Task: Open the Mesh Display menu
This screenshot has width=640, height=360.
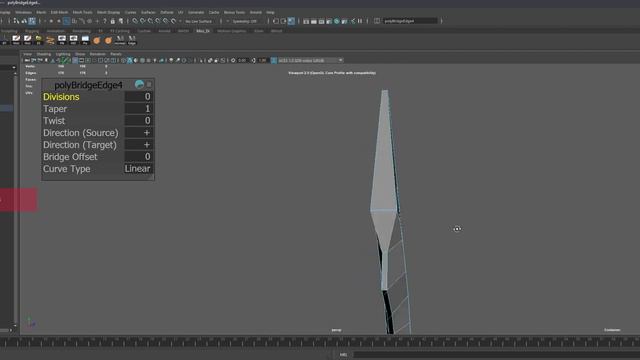Action: [x=109, y=12]
